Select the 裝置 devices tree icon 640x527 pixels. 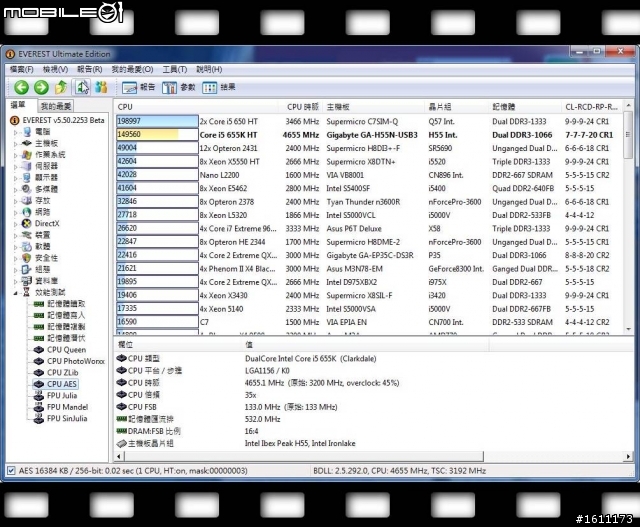tap(27, 235)
